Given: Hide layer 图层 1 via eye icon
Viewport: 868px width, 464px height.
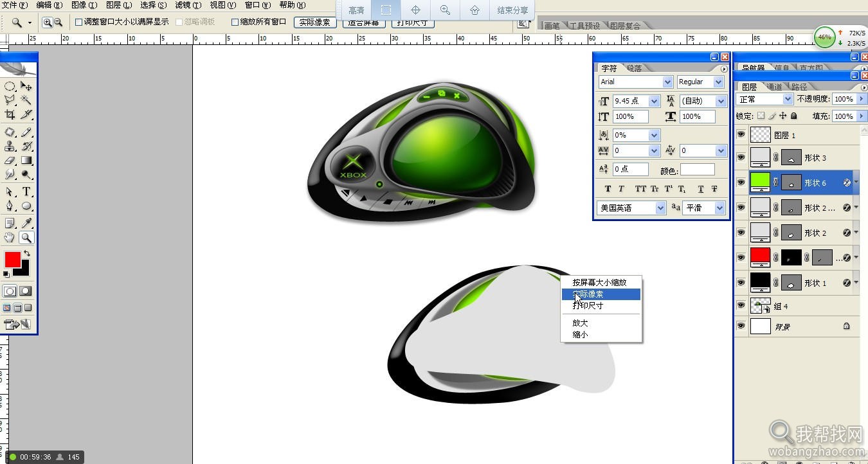Looking at the screenshot, I should [x=741, y=135].
